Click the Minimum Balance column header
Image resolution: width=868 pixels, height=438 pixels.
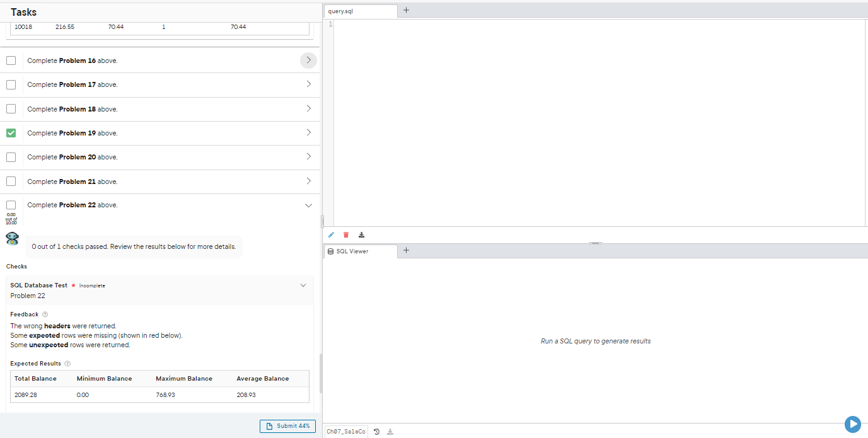105,379
